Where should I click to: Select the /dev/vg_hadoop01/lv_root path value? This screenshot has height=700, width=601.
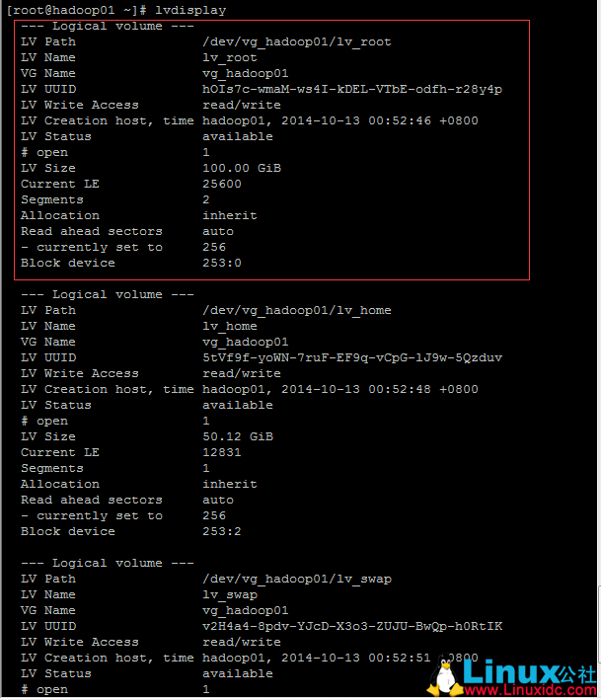[x=296, y=41]
